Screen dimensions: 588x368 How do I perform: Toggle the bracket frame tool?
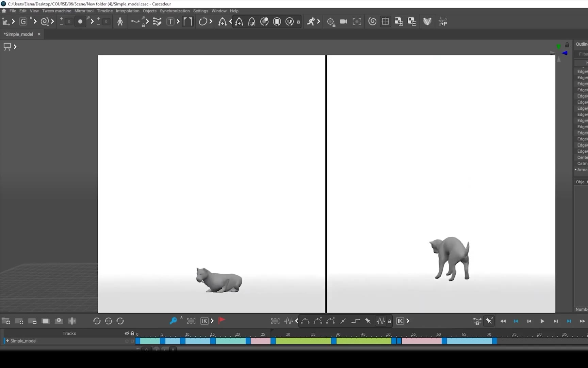click(188, 22)
